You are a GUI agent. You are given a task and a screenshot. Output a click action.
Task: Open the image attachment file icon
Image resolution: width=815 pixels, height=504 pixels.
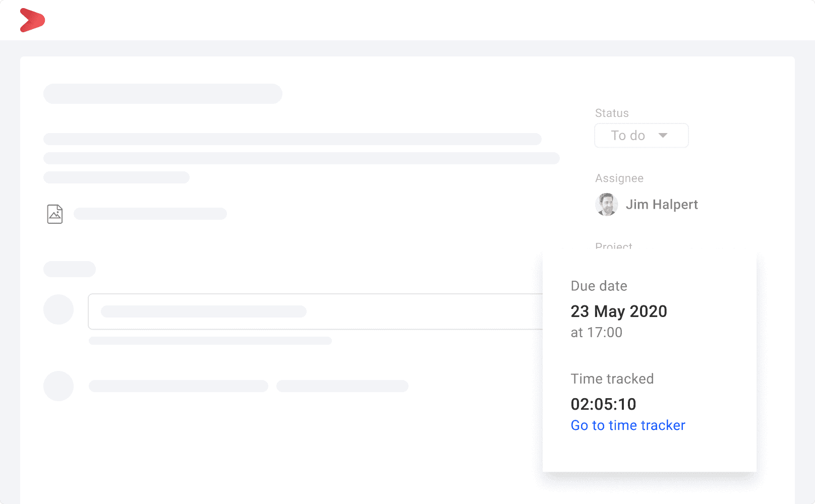click(x=55, y=214)
